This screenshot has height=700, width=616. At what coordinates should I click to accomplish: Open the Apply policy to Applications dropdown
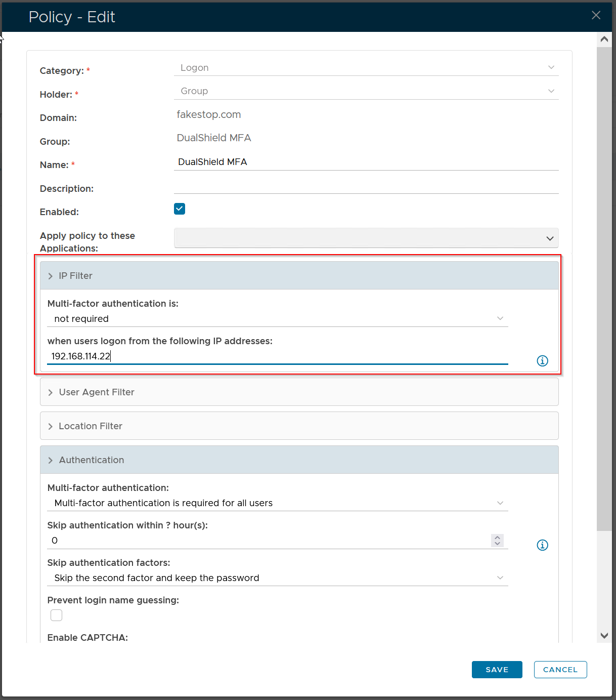tap(366, 238)
